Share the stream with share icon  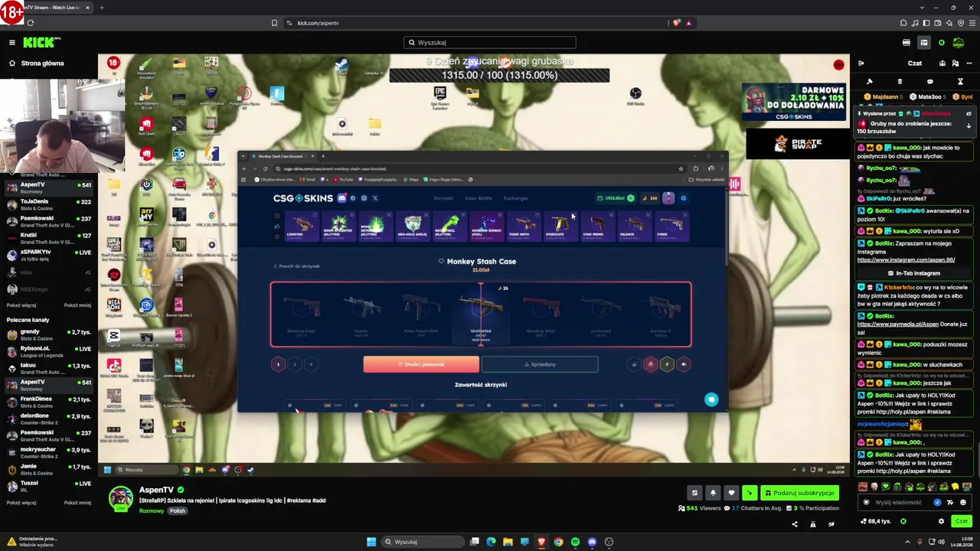click(x=794, y=524)
